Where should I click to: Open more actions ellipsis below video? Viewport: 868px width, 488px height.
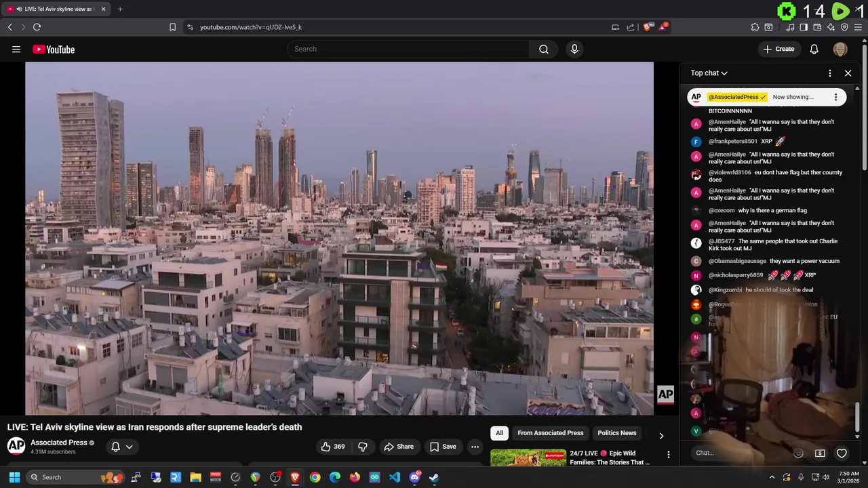tap(475, 447)
